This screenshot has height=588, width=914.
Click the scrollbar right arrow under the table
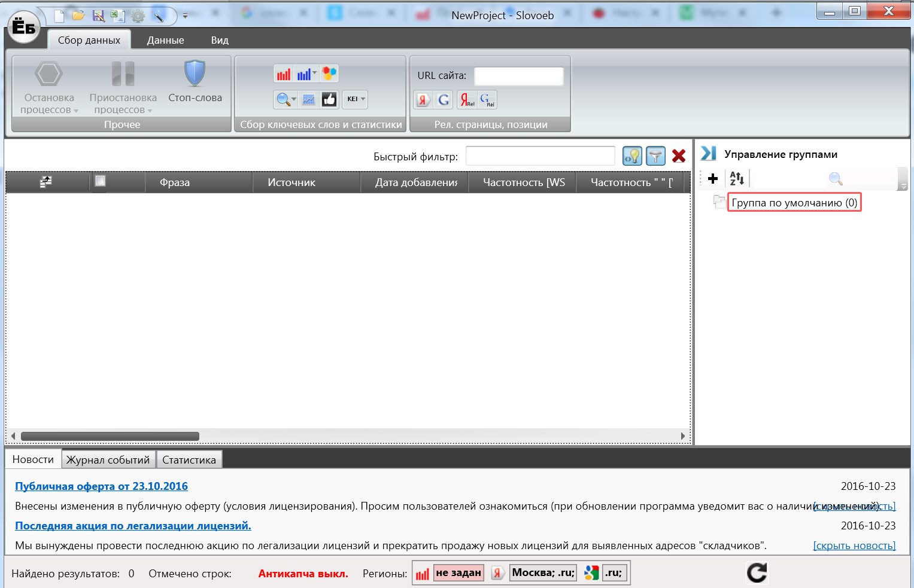tap(683, 436)
